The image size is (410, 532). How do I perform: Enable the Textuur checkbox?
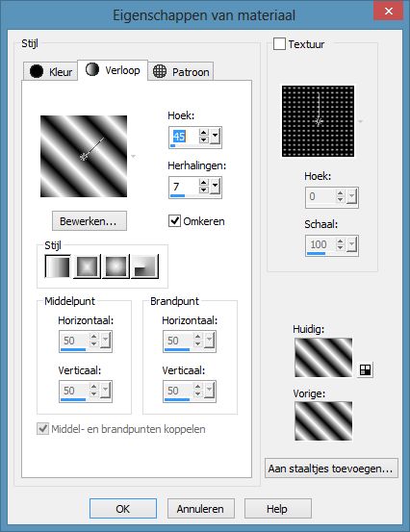click(279, 43)
